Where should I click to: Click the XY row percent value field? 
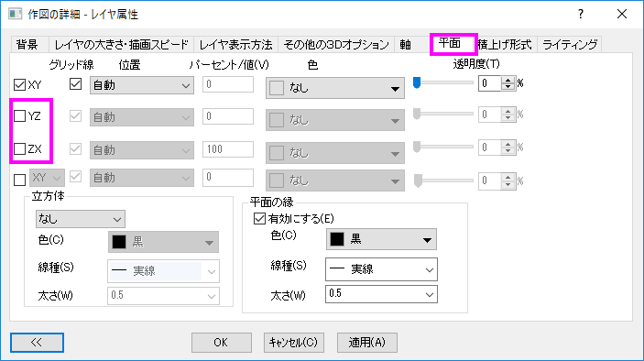tap(228, 84)
